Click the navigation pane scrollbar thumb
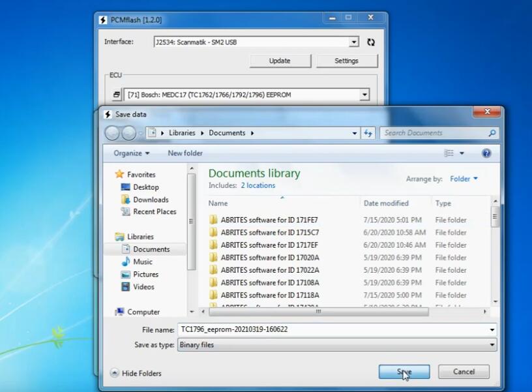The image size is (532, 392). (x=191, y=222)
